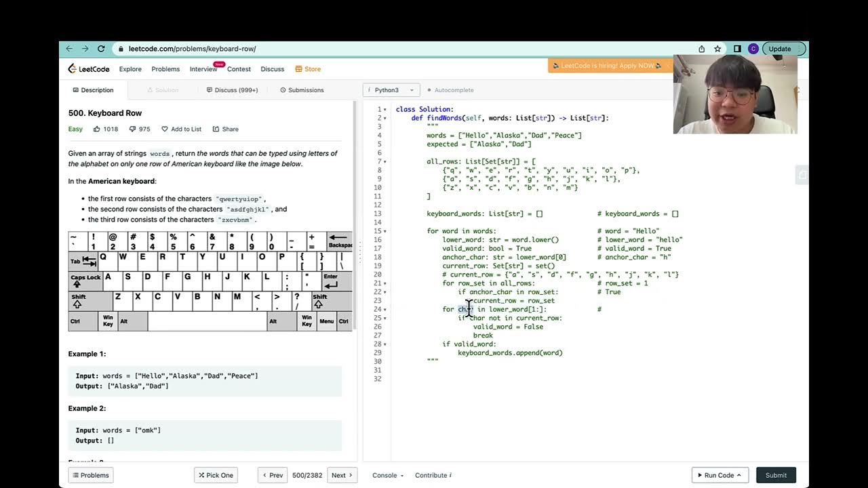868x488 pixels.
Task: Bookmark the page with the star icon
Action: [717, 49]
